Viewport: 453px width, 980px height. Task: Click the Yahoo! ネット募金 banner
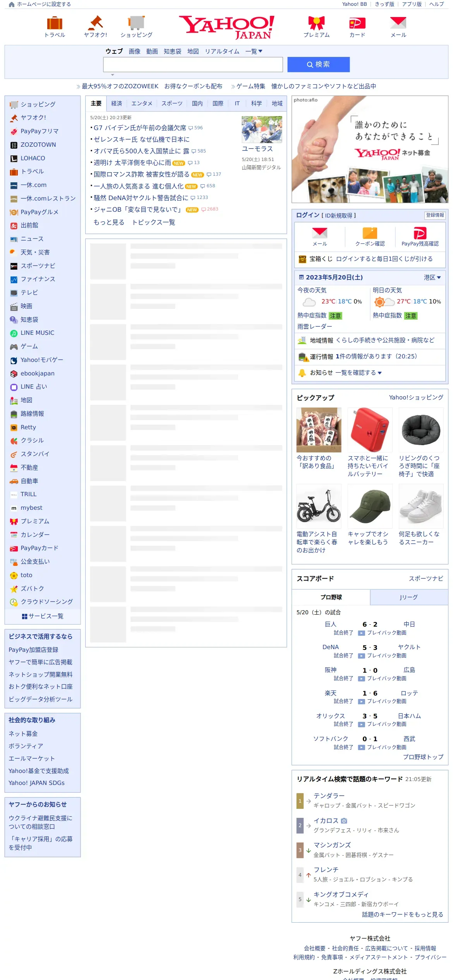click(370, 149)
